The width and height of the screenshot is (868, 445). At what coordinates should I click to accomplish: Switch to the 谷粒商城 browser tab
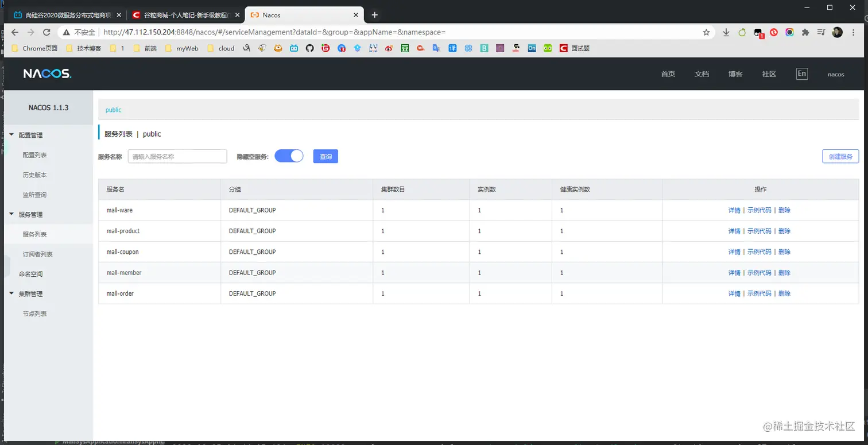pos(185,15)
